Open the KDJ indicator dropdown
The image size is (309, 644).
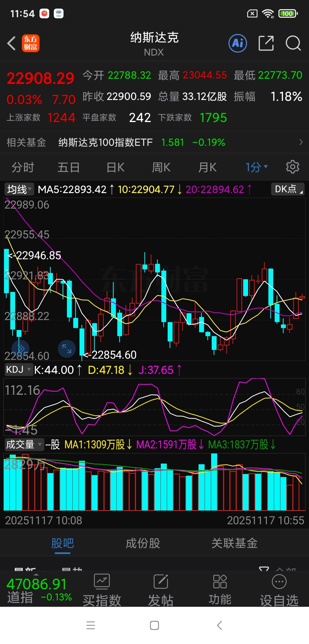18,370
